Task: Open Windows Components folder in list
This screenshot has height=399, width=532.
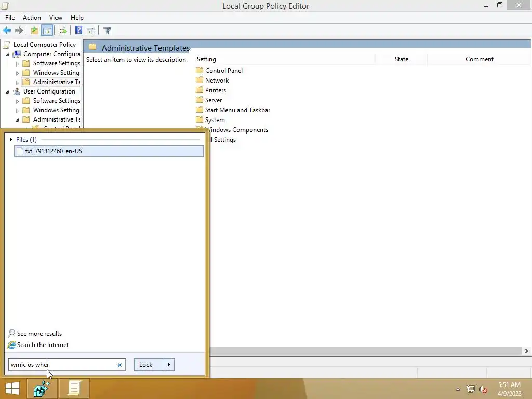Action: tap(236, 129)
